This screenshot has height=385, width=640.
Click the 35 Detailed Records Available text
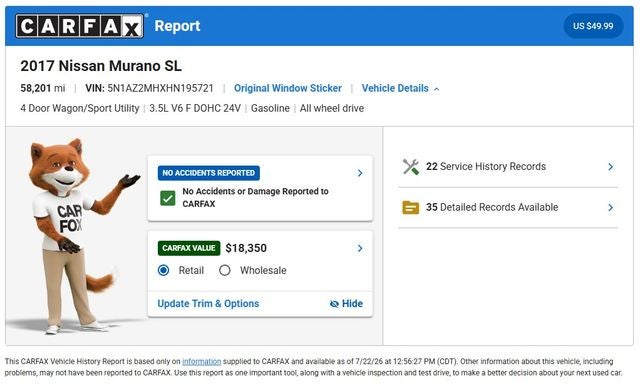pos(492,207)
